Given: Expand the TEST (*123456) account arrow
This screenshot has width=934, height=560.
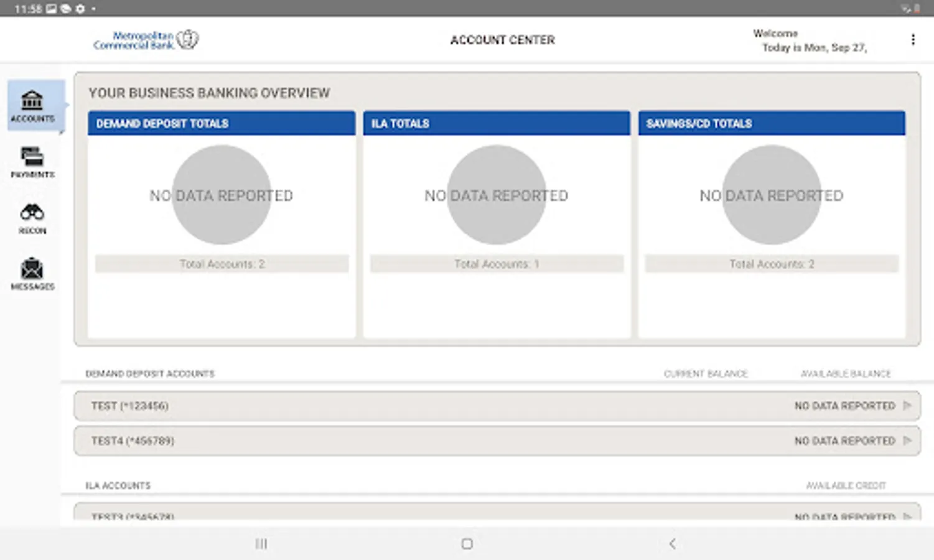Looking at the screenshot, I should [x=907, y=406].
